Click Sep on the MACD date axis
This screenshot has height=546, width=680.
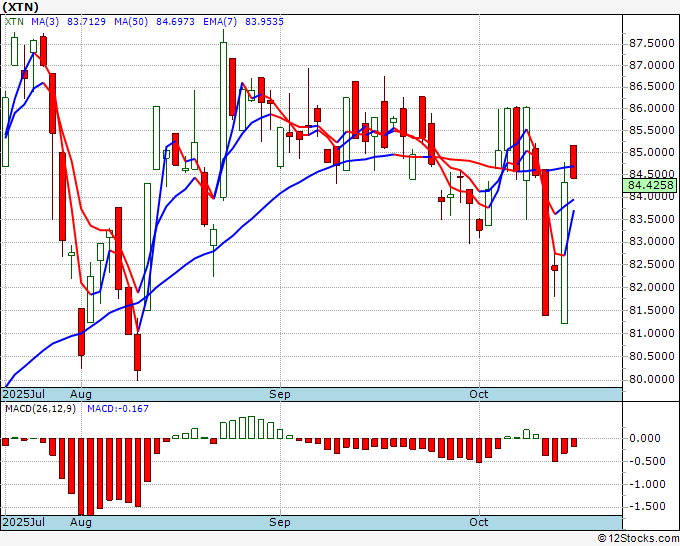[x=280, y=522]
